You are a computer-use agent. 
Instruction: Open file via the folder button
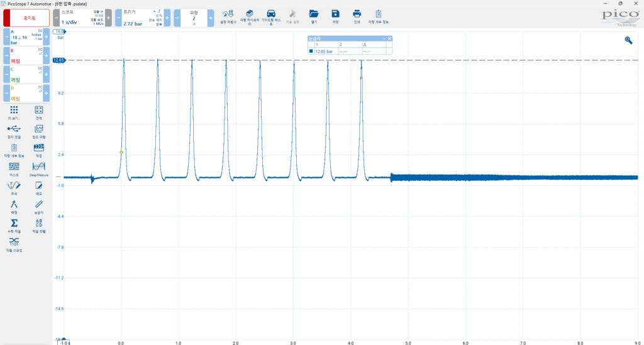click(x=314, y=14)
